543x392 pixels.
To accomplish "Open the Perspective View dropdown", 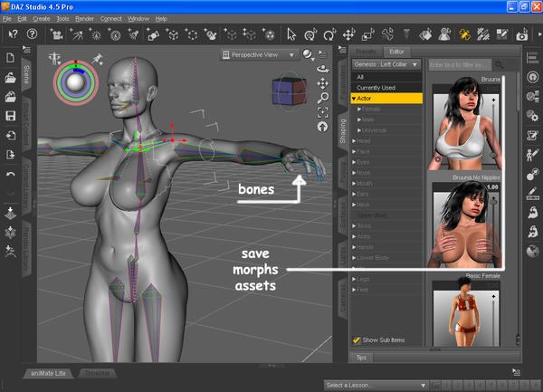I will [x=259, y=54].
